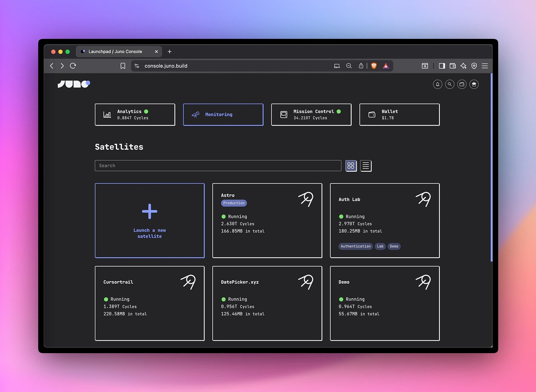The height and width of the screenshot is (392, 536).
Task: Bookmark this page
Action: [x=123, y=66]
